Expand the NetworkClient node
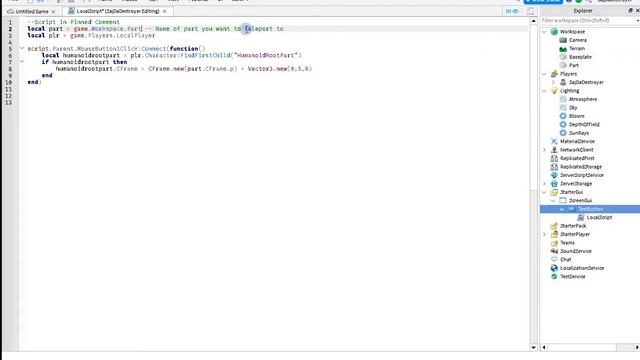 click(544, 150)
